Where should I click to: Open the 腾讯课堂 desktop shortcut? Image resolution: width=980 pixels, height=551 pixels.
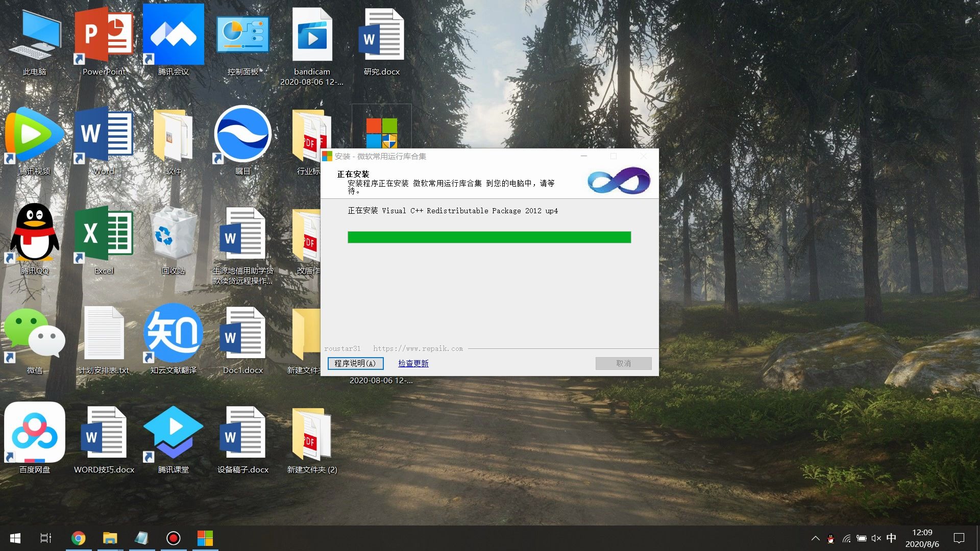tap(173, 433)
